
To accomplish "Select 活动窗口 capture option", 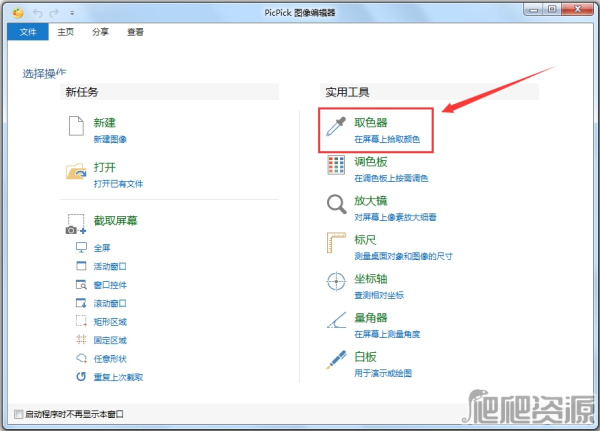I will 110,266.
